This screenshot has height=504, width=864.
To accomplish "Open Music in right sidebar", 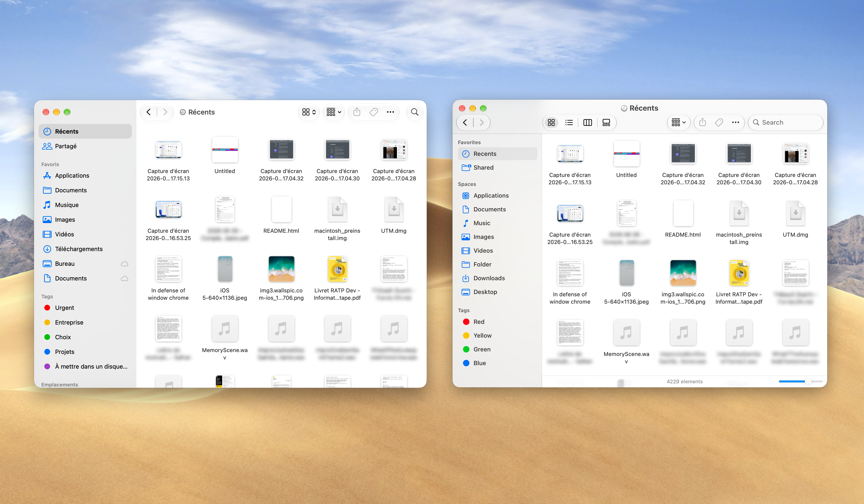I will 497,223.
